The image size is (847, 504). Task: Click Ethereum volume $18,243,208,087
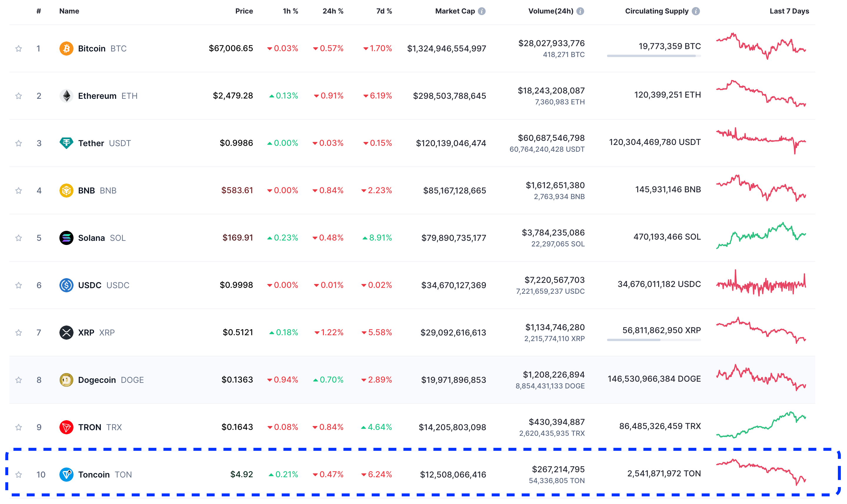(x=551, y=91)
